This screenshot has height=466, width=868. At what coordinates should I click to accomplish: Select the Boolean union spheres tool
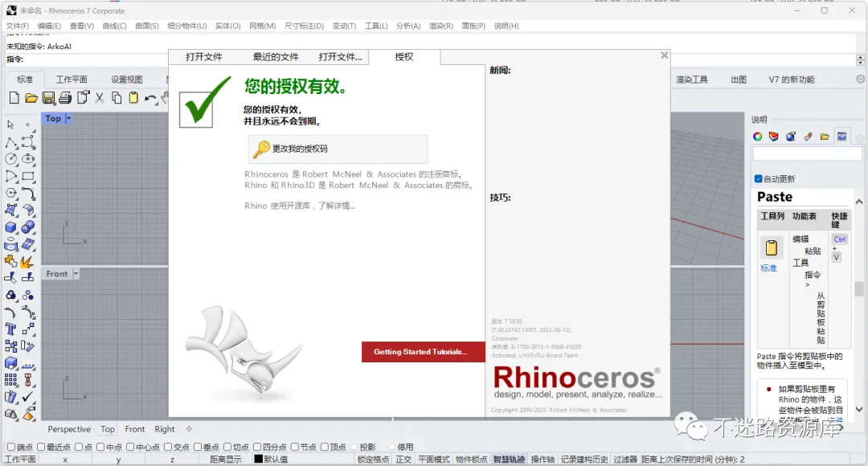[x=28, y=227]
